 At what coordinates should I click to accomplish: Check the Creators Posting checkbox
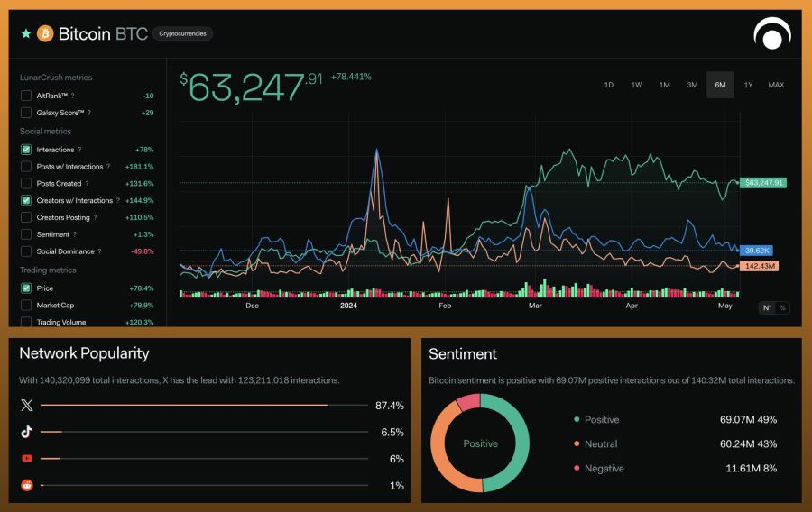click(26, 217)
